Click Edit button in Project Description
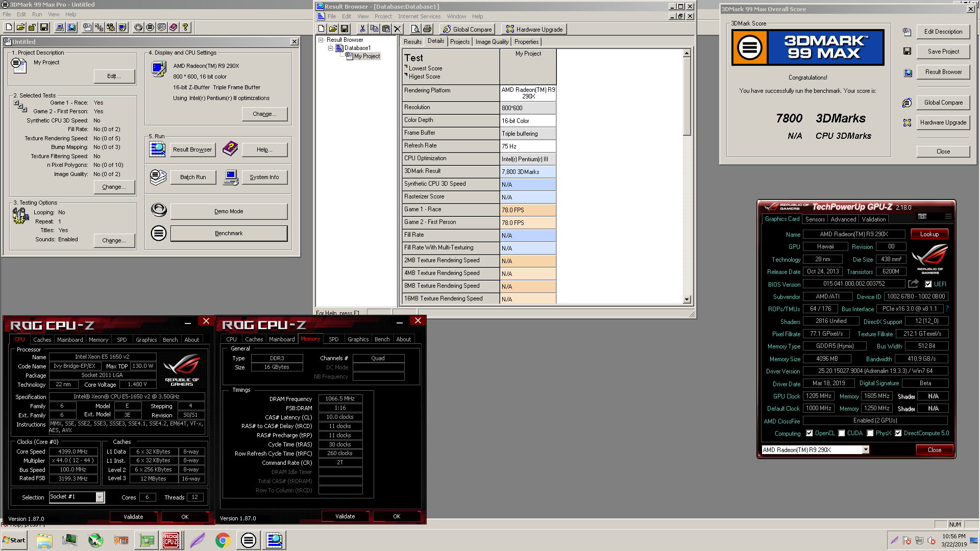The image size is (980, 551). (x=114, y=76)
